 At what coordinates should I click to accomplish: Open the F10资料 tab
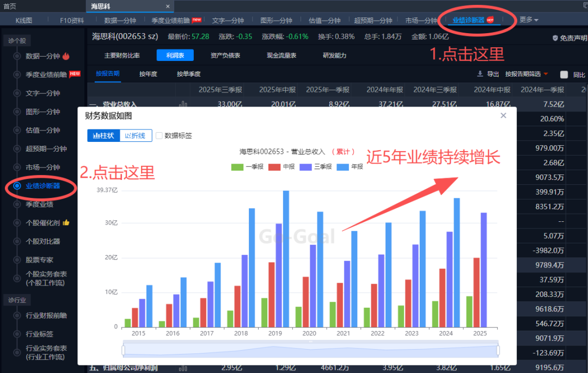click(x=72, y=20)
